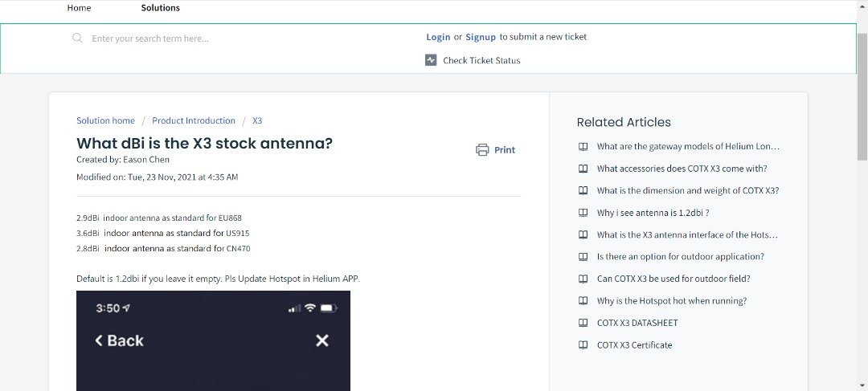Click book icon beside COTX X3 Certificate
This screenshot has height=391, width=868.
[x=583, y=345]
